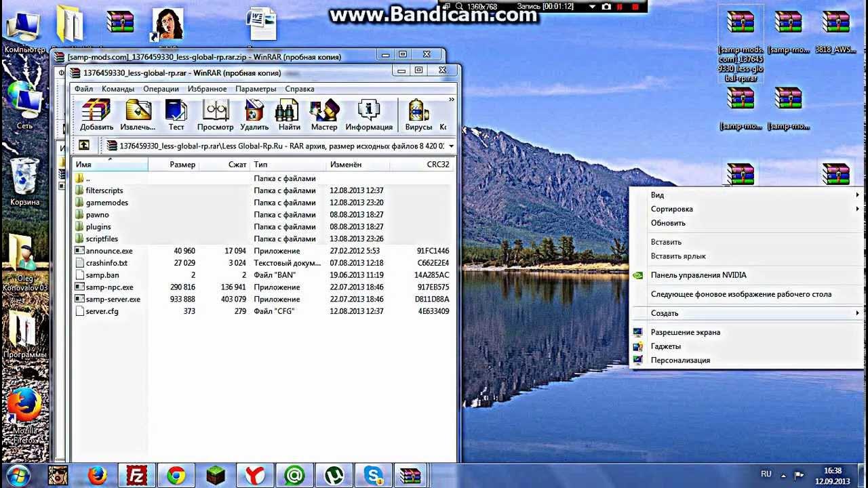The image size is (868, 488).
Task: Open the Просмотр viewer tool
Action: point(216,115)
